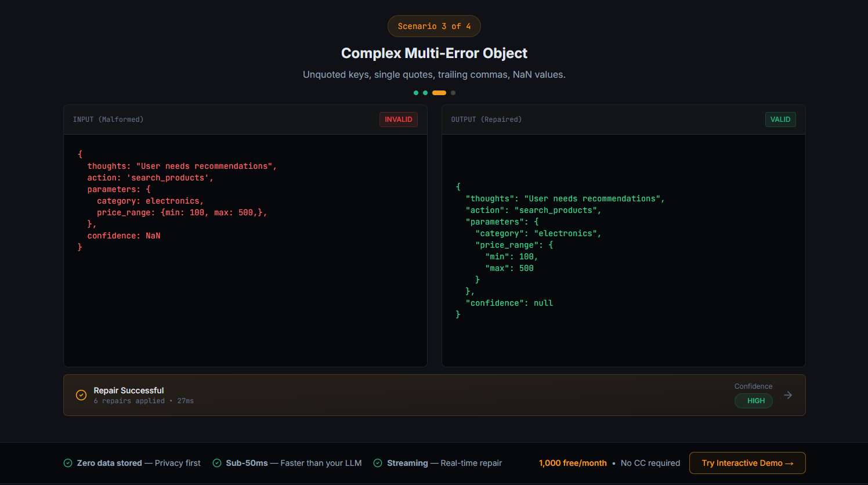868x485 pixels.
Task: Click the output line "action": "search_products"
Action: [534, 211]
